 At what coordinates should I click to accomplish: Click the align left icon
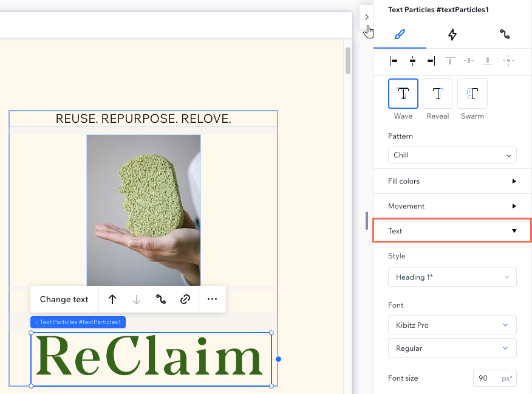(x=394, y=61)
